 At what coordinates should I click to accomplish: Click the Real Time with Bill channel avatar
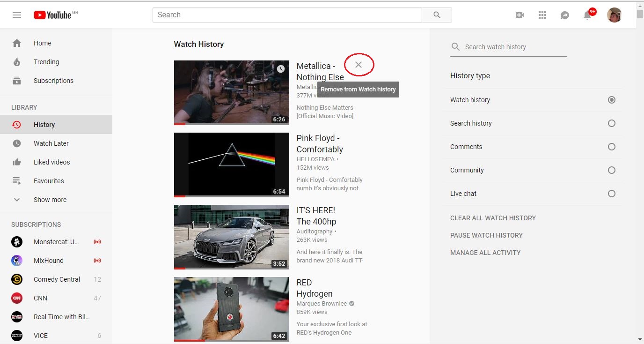click(x=17, y=317)
